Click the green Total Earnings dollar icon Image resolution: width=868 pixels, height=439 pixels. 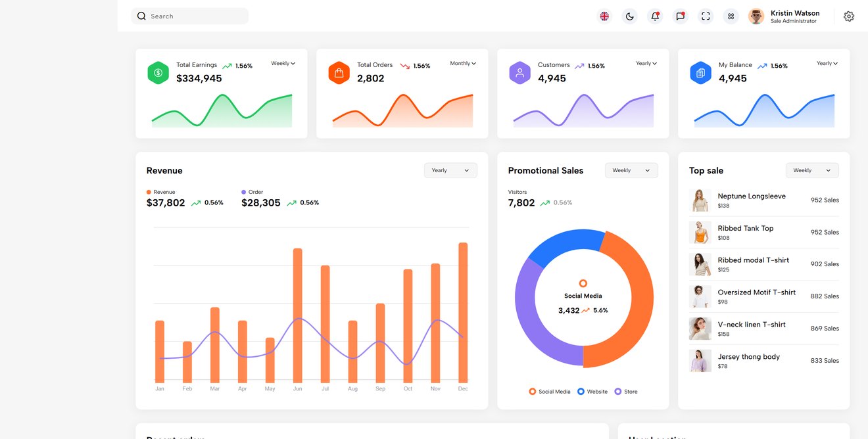click(x=158, y=72)
